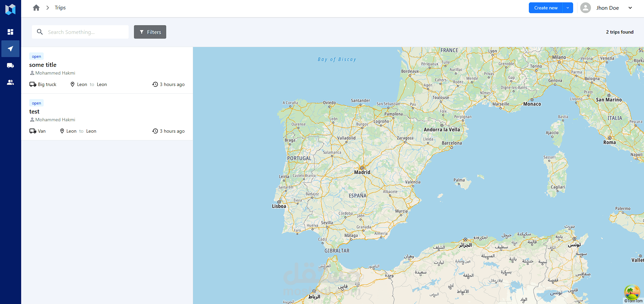Select the Trips breadcrumb item
Image resolution: width=644 pixels, height=304 pixels.
point(60,8)
